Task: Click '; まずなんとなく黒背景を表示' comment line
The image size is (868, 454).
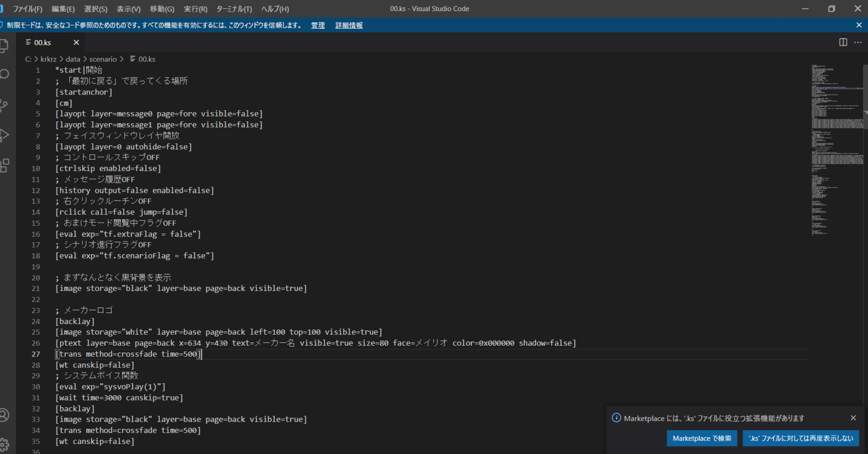Action: pyautogui.click(x=113, y=278)
